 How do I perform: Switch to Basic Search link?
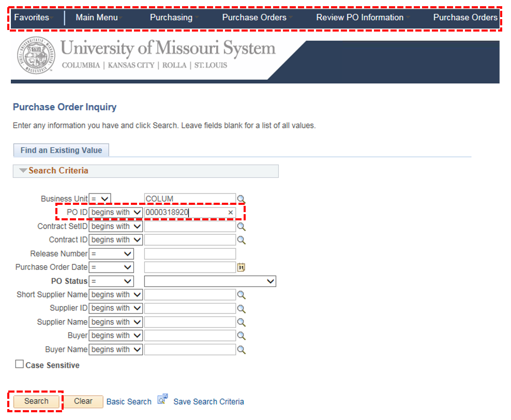[129, 402]
